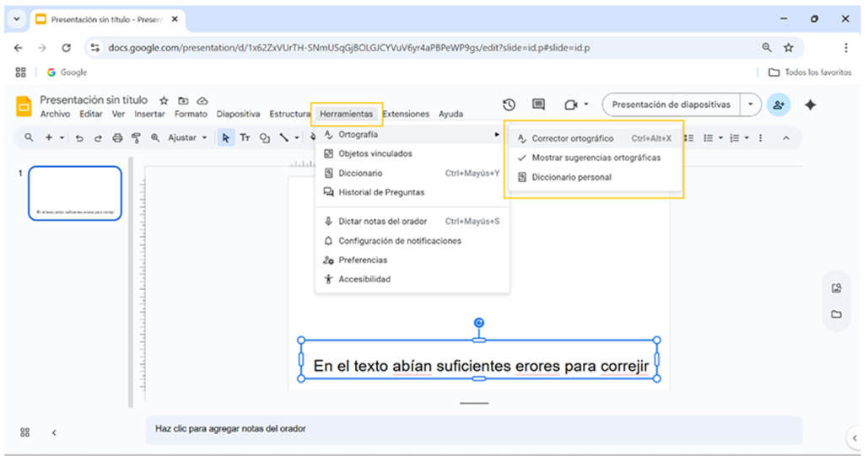868x456 pixels.
Task: Click the share people icon
Action: (x=778, y=105)
